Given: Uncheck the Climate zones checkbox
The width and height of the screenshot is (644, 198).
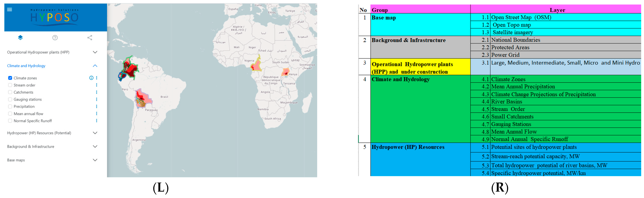Looking at the screenshot, I should [10, 78].
